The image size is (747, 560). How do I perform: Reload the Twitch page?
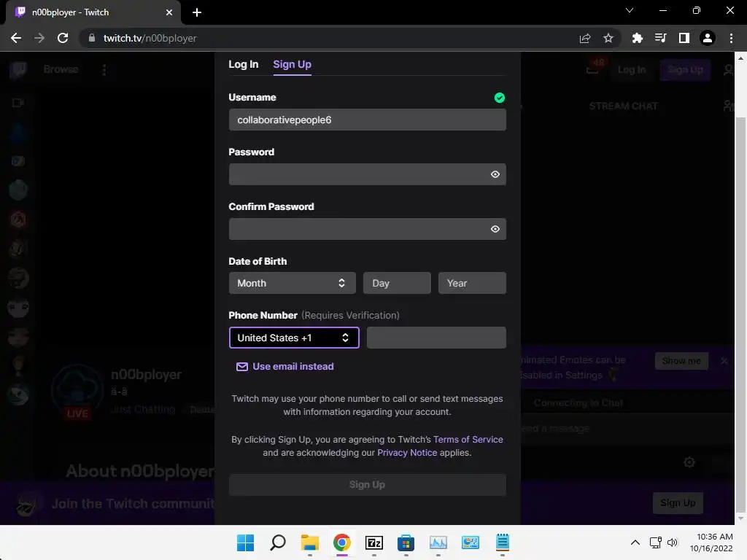pos(63,38)
